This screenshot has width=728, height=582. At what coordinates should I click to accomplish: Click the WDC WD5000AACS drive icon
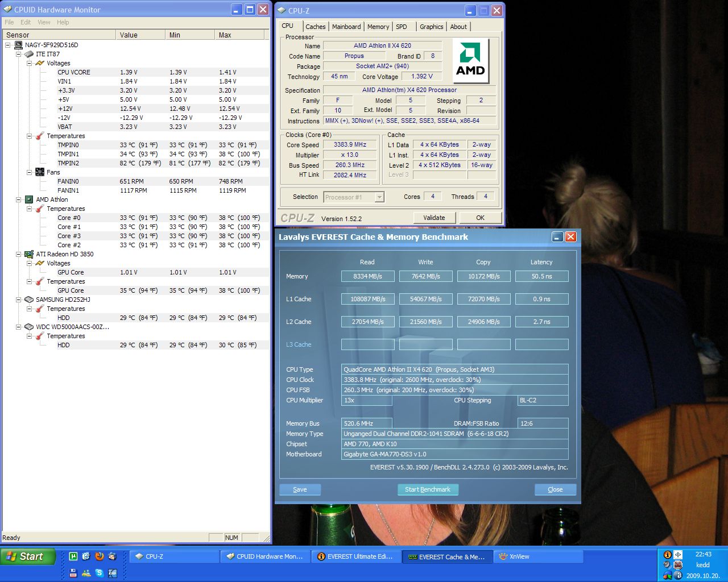click(29, 327)
